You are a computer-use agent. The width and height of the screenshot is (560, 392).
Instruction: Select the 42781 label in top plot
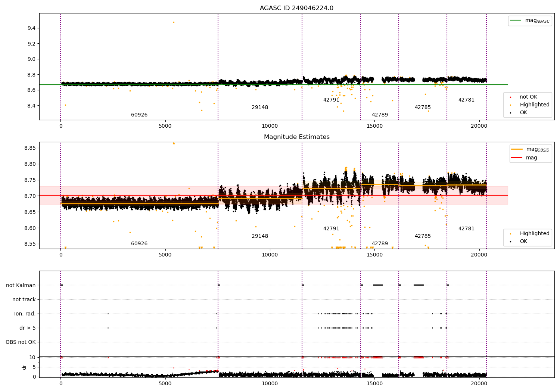point(466,100)
